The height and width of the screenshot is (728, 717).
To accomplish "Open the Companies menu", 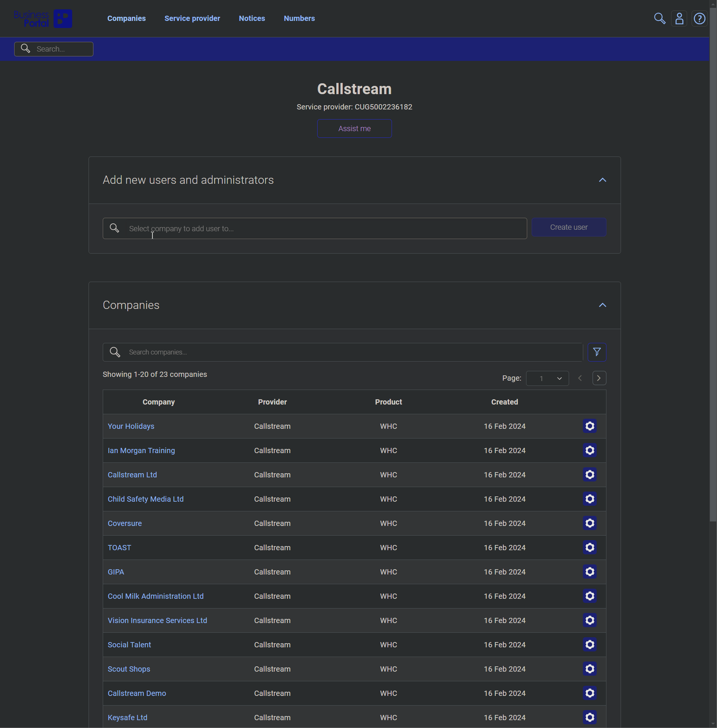I will [127, 18].
